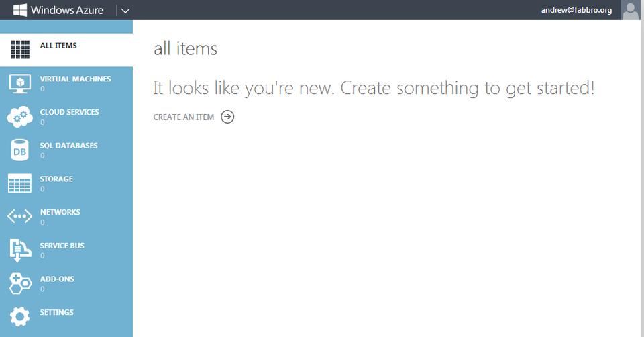This screenshot has width=644, height=337.
Task: Click the Windows Azure logo
Action: (x=58, y=10)
